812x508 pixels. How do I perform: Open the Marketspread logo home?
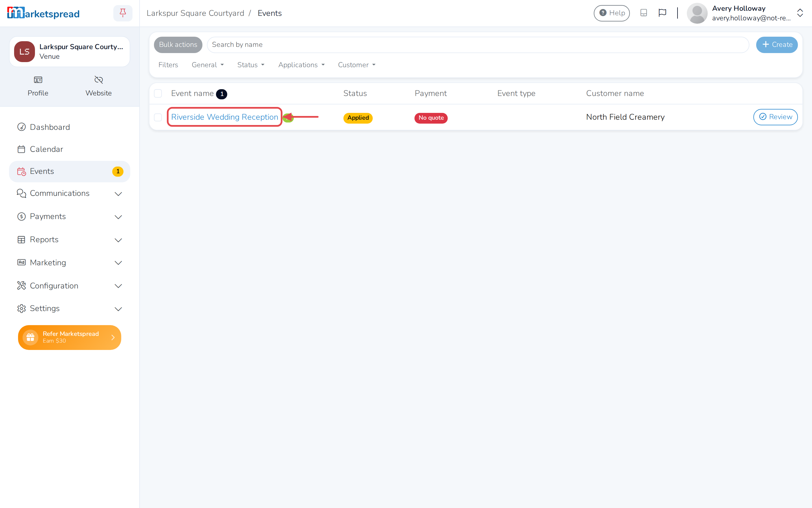[43, 13]
